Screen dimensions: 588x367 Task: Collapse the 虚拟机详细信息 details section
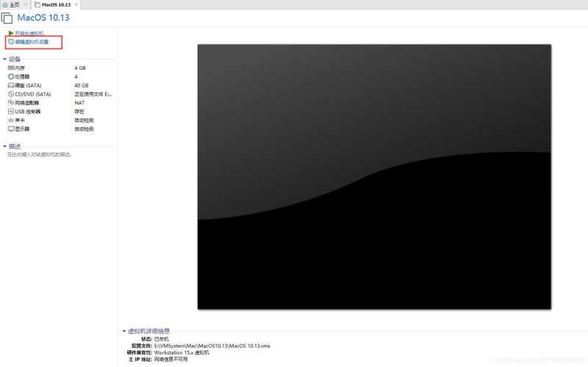(x=124, y=331)
